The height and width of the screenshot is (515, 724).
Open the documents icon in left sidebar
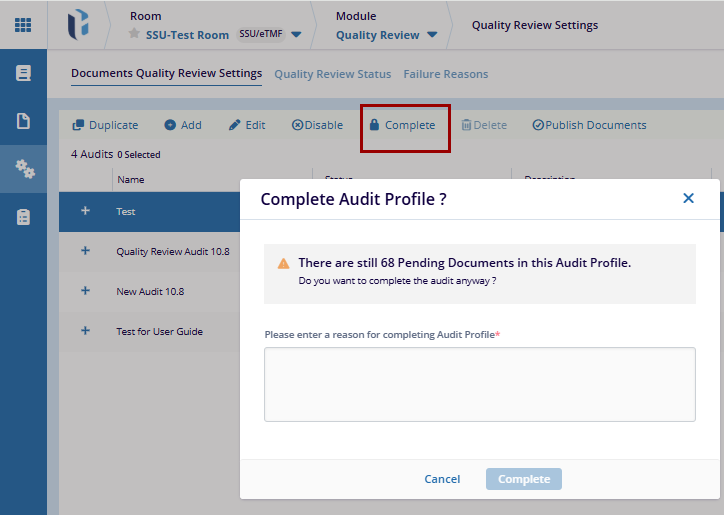click(x=23, y=121)
